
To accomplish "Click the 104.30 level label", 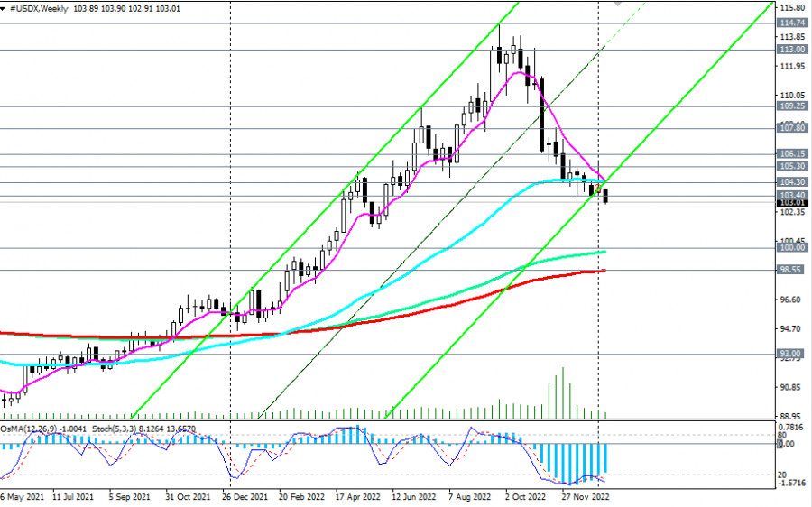I will pos(792,182).
